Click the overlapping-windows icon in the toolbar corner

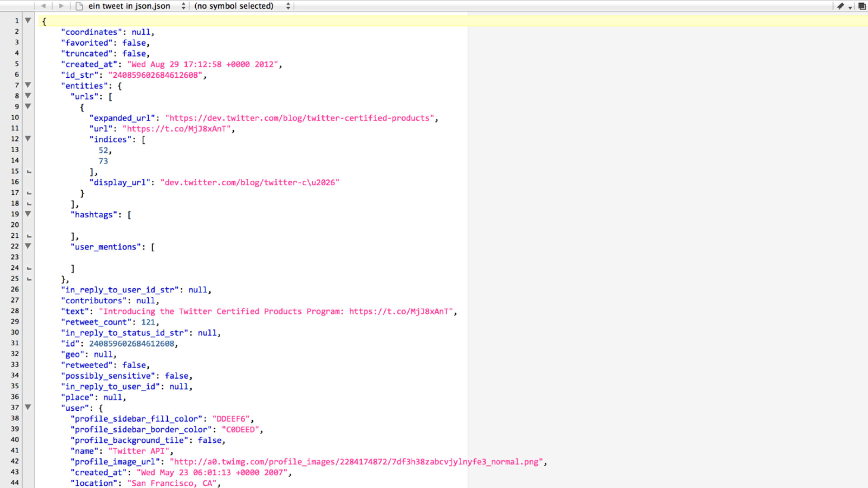pos(862,6)
